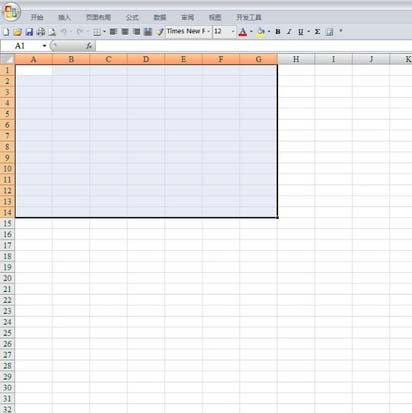Open the 公式 tab
This screenshot has width=412, height=413.
click(x=132, y=17)
